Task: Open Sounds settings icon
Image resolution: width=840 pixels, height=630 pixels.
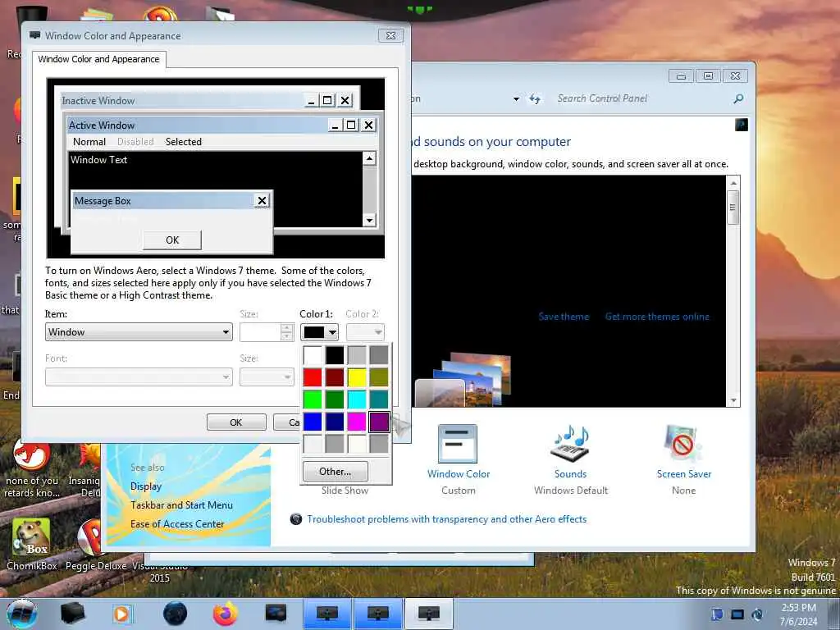Action: pyautogui.click(x=569, y=444)
